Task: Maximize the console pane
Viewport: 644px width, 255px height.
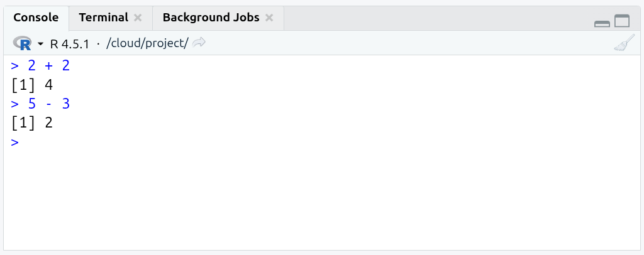Action: tap(622, 21)
